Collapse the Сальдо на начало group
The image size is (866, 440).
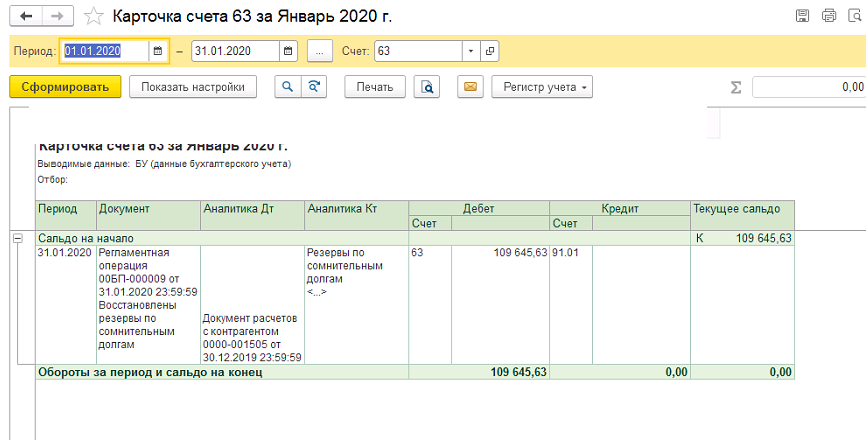pyautogui.click(x=18, y=238)
